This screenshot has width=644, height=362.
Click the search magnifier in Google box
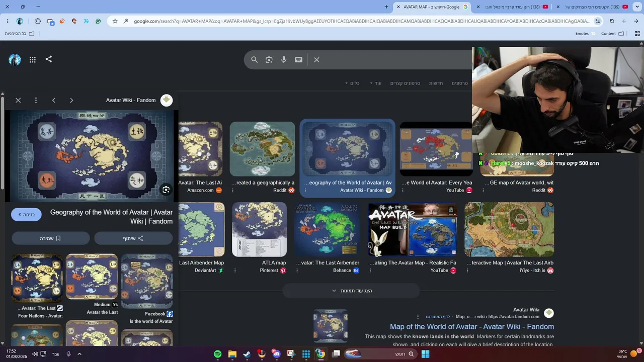255,60
